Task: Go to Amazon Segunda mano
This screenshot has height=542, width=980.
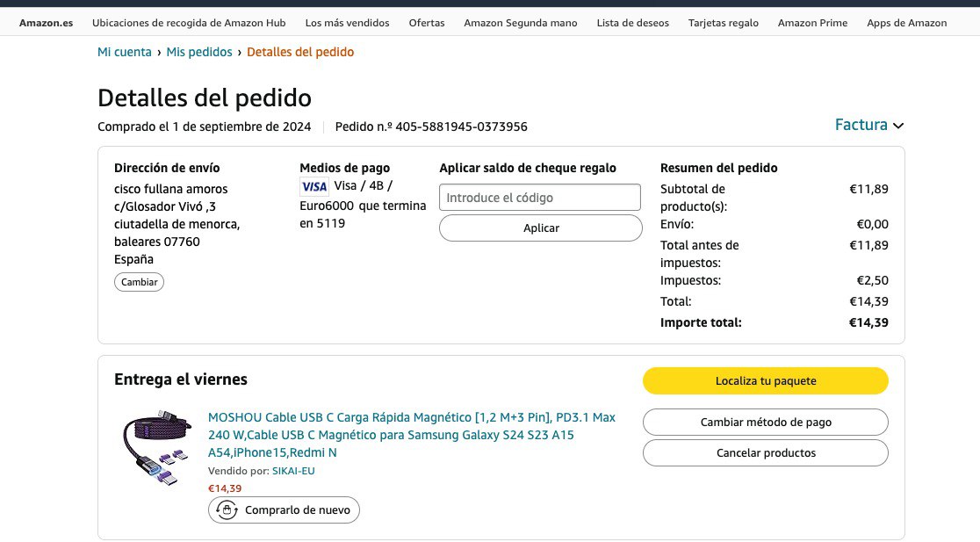Action: coord(521,23)
